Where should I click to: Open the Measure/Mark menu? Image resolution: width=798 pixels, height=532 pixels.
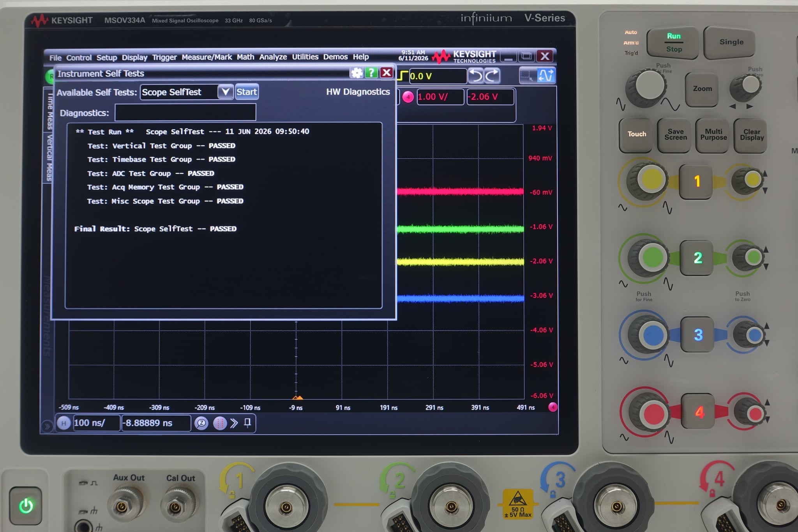click(x=207, y=57)
